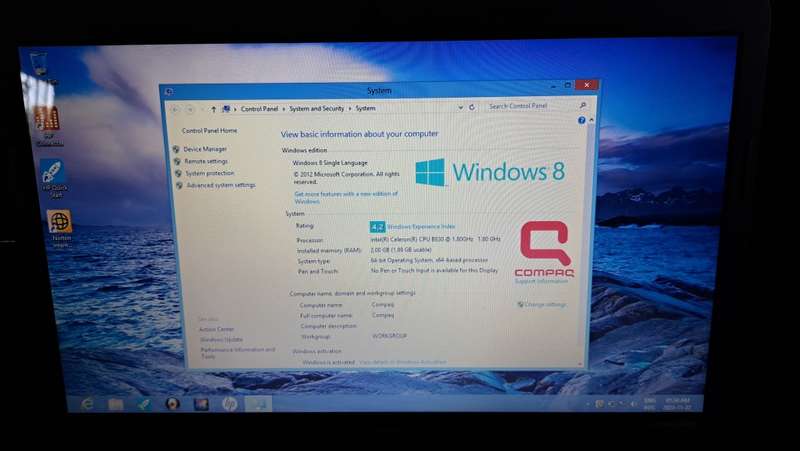Viewport: 800px width, 451px height.
Task: Open the Recycle Bin desktop icon
Action: pyautogui.click(x=39, y=65)
